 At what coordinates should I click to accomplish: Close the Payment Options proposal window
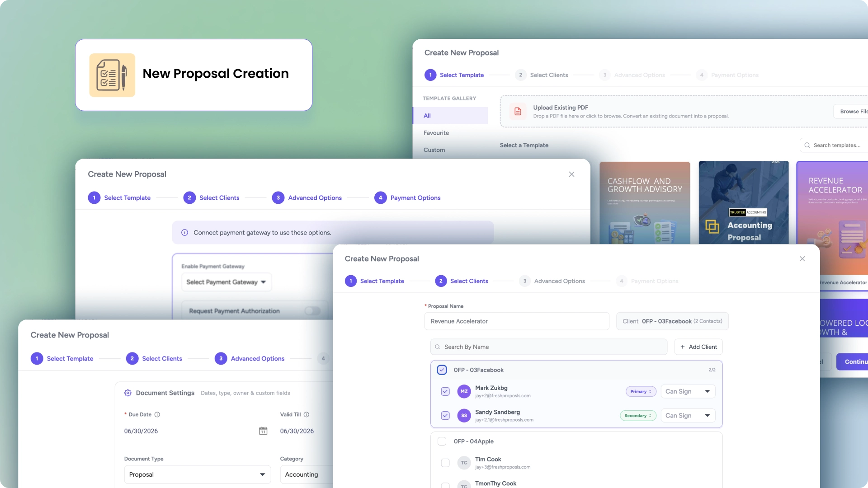tap(571, 174)
